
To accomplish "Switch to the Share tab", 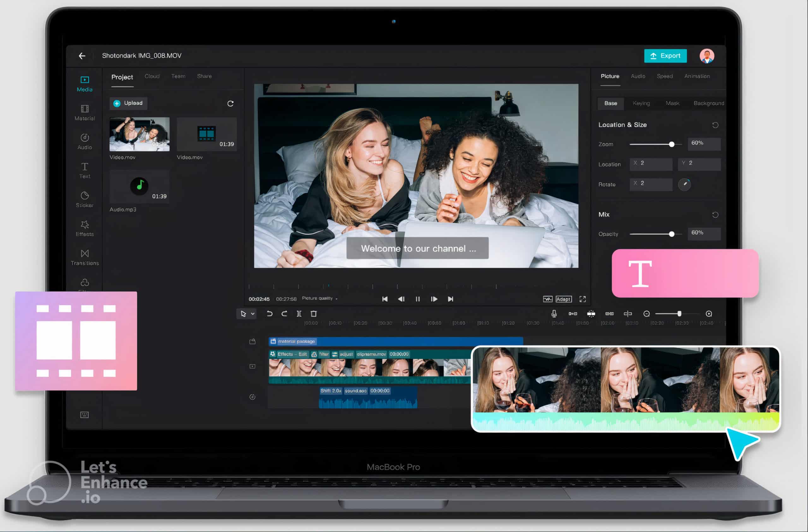I will [204, 76].
